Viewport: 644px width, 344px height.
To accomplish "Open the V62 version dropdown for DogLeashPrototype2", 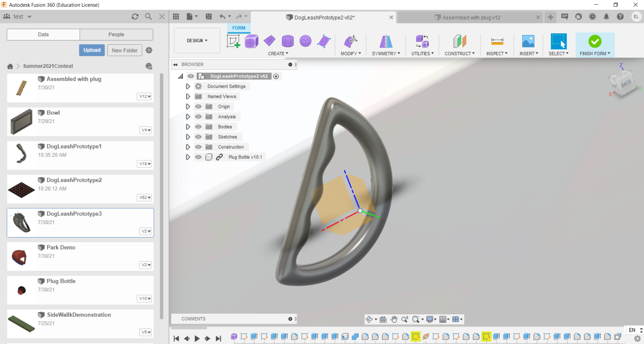I will click(x=144, y=197).
